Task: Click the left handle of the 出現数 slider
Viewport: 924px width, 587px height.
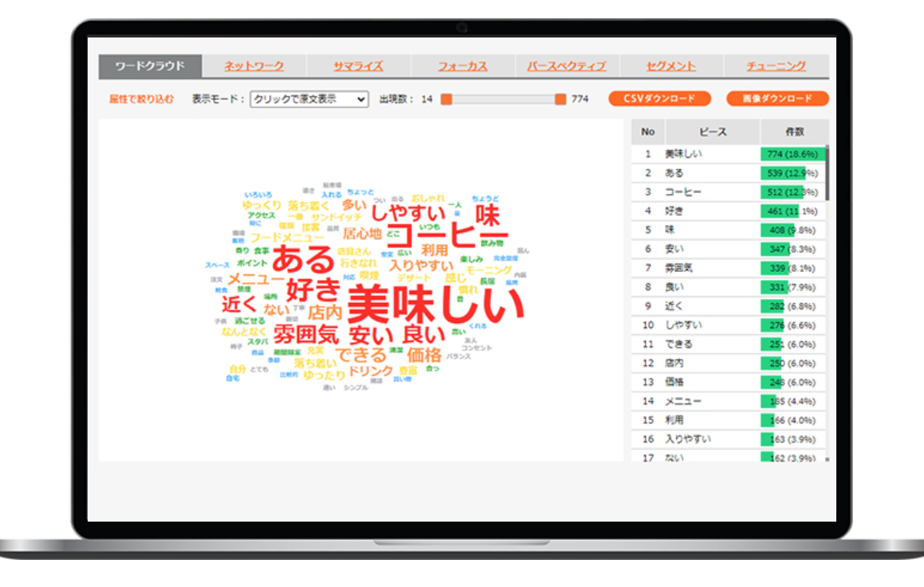Action: coord(446,99)
